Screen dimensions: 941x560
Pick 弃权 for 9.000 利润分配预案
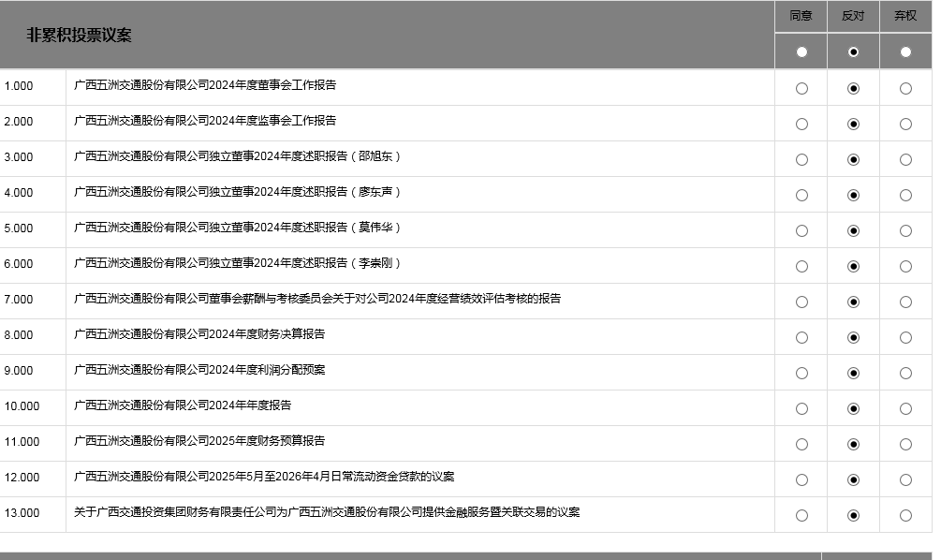[905, 374]
